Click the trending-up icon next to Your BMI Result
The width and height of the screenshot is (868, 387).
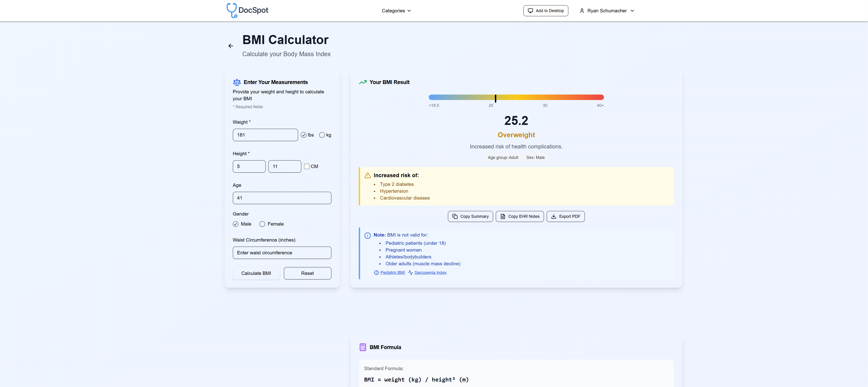363,82
